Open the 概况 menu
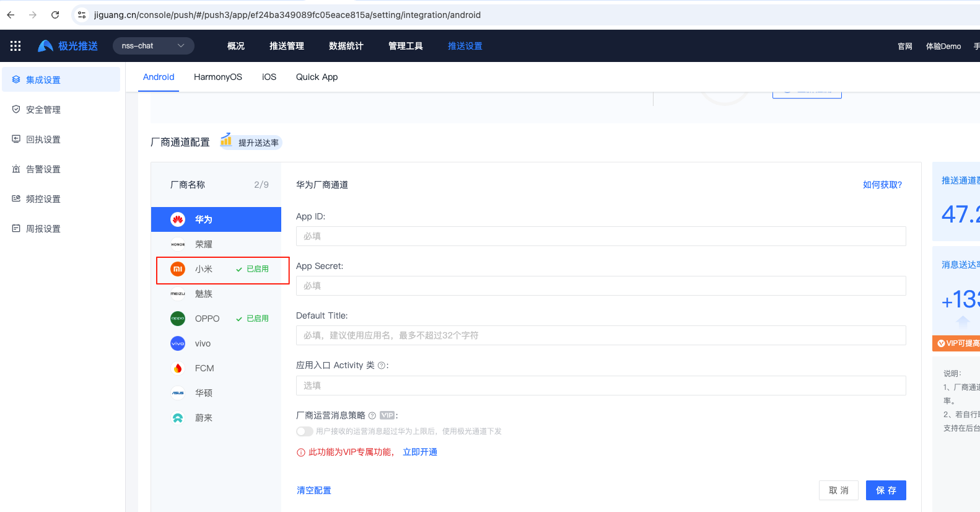980x512 pixels. coord(236,46)
